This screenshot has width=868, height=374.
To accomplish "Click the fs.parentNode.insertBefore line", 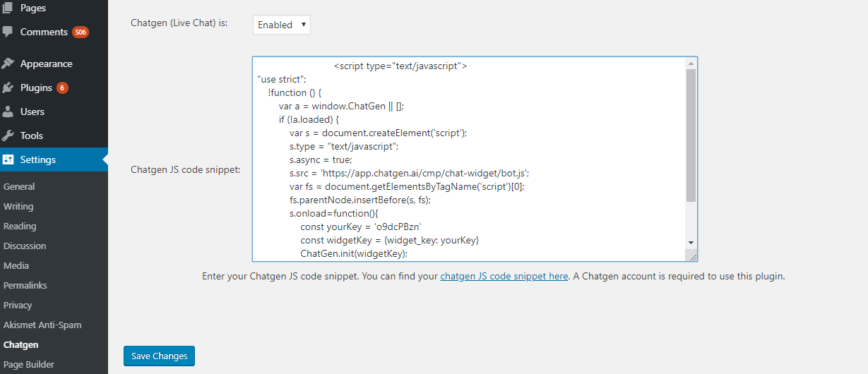I will pos(360,200).
